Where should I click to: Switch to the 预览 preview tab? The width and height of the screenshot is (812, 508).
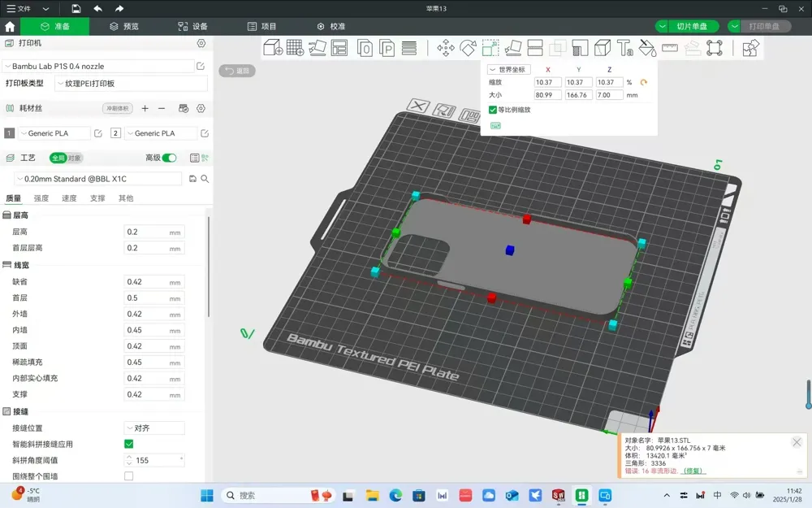click(x=124, y=27)
